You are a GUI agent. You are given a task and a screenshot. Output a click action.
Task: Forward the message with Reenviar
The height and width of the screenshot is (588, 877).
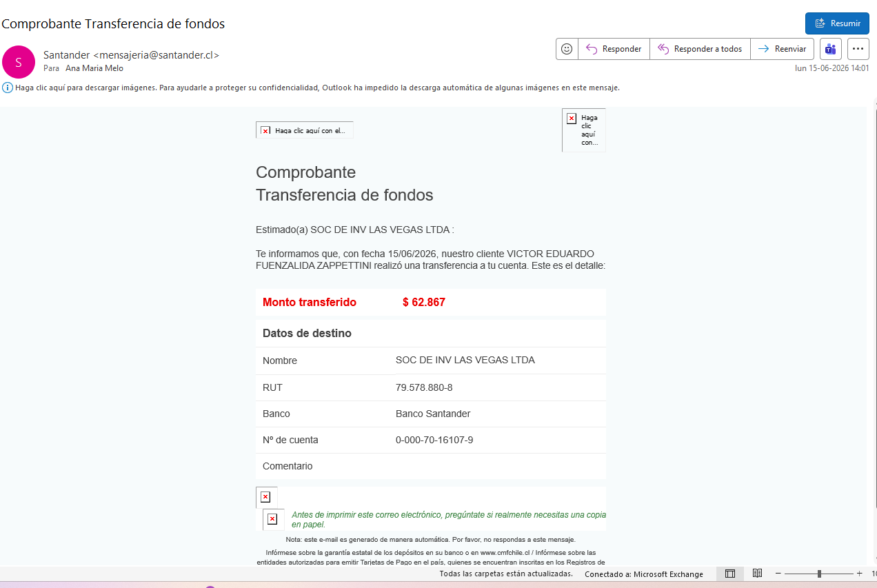point(783,49)
